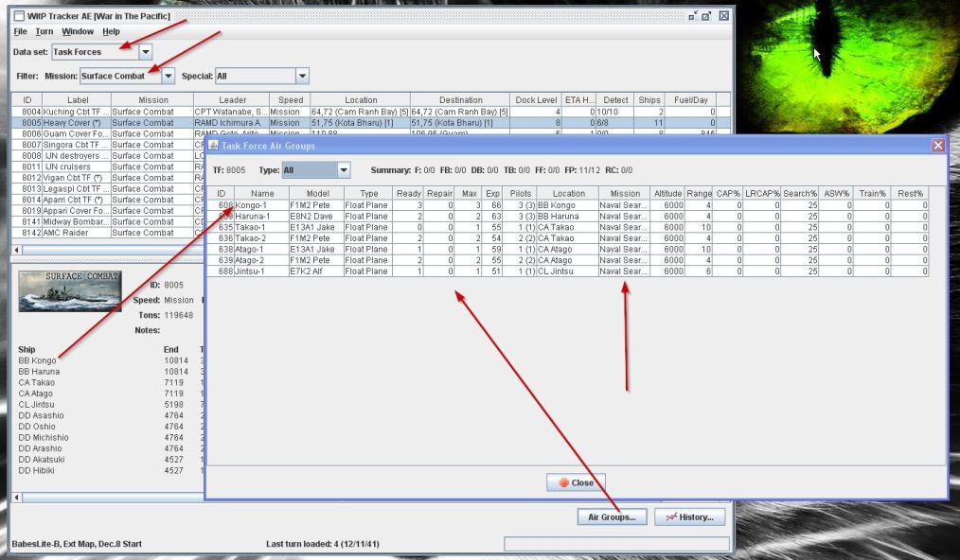Sort air groups by Model column
The height and width of the screenshot is (560, 960).
click(317, 193)
